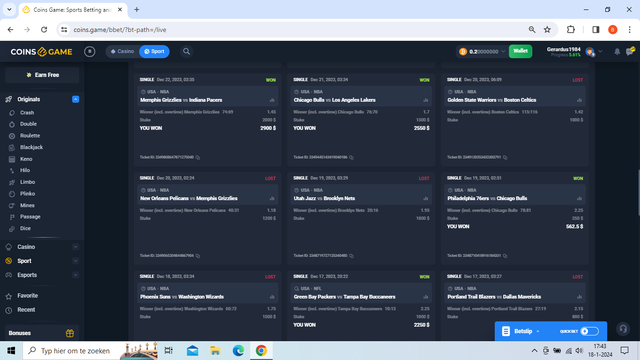The width and height of the screenshot is (640, 360).
Task: Open notifications bell icon
Action: (617, 52)
